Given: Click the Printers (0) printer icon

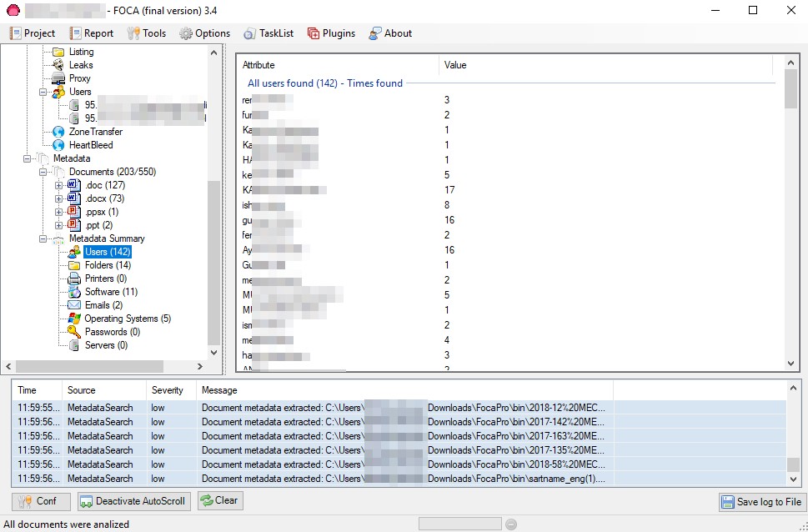Looking at the screenshot, I should (74, 279).
